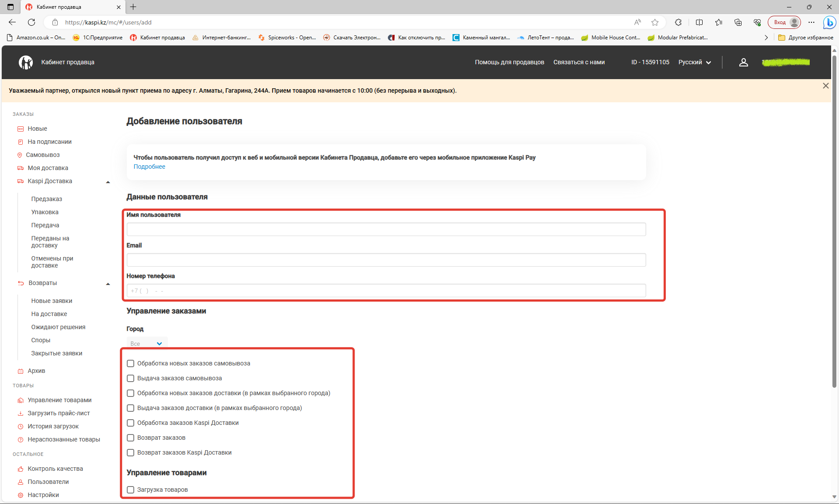Click into the Email input field
Viewport: 839px width, 504px height.
[x=386, y=260]
